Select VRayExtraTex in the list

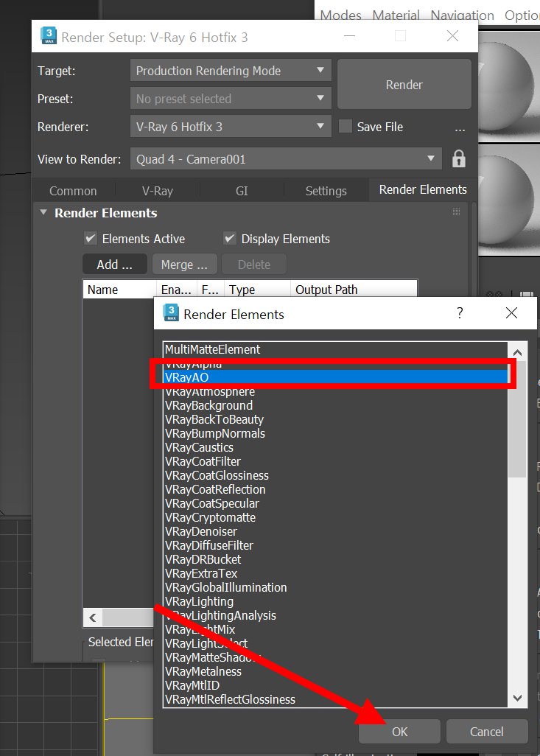tap(336, 573)
